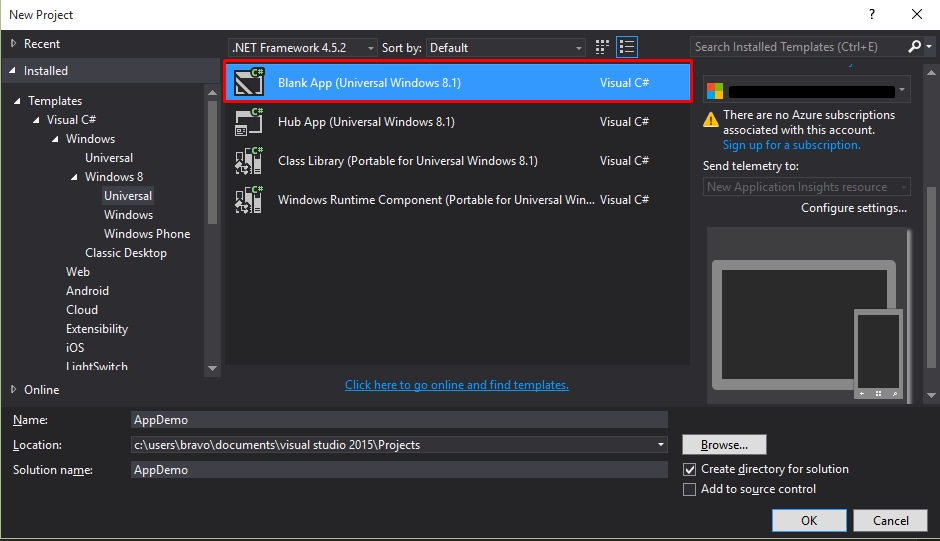Open Sign up for a subscription link
The image size is (940, 541).
[791, 145]
